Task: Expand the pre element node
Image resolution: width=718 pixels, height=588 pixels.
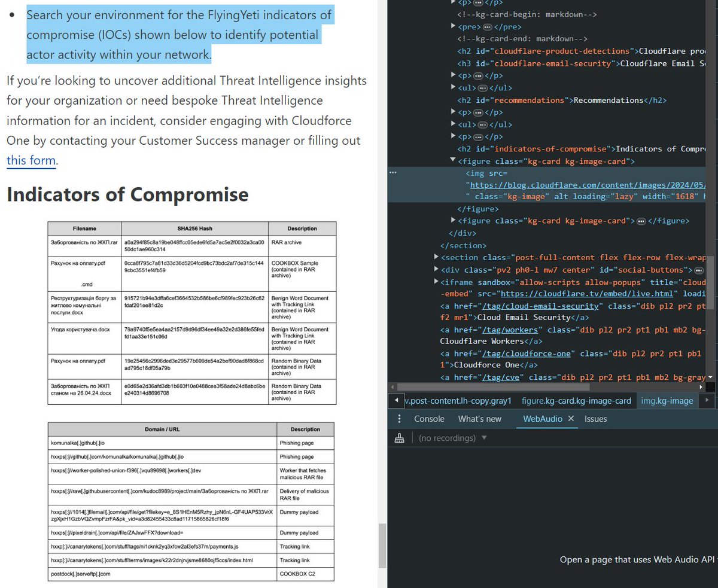Action: [x=453, y=27]
